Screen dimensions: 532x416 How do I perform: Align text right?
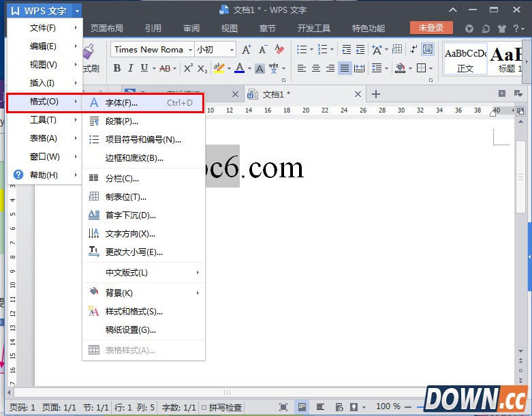click(x=330, y=69)
